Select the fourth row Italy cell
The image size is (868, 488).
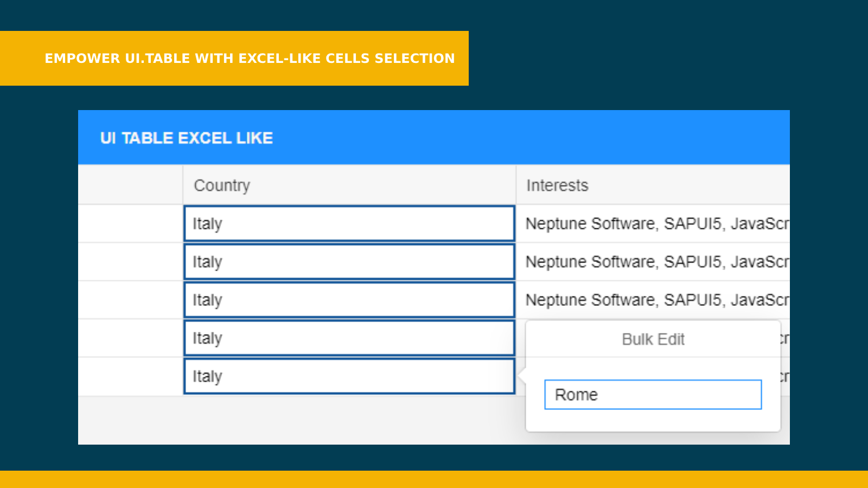pyautogui.click(x=349, y=338)
